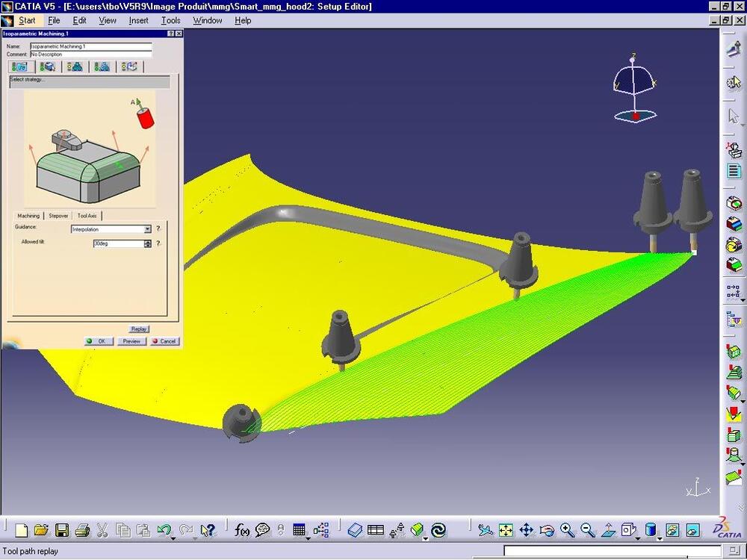Switch to the Machining tab
This screenshot has height=560, width=747.
click(x=28, y=216)
